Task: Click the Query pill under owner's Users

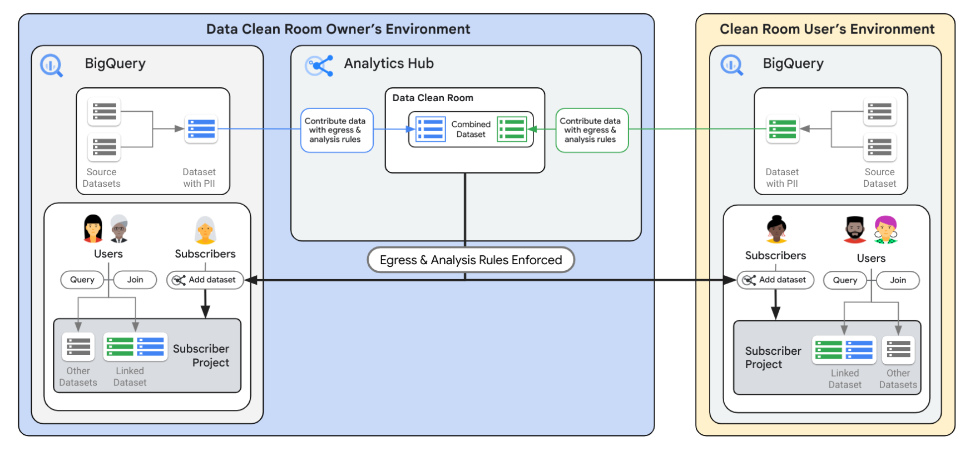Action: (82, 280)
